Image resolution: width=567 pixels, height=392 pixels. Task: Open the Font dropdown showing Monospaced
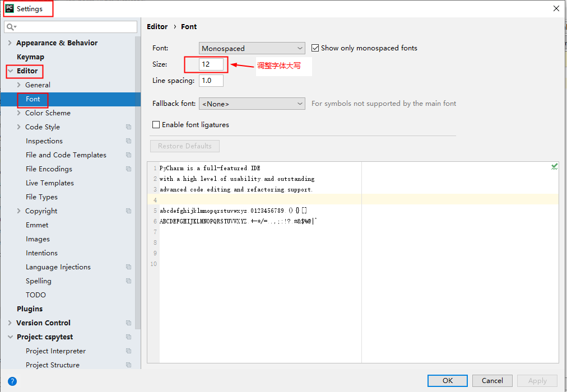[252, 48]
